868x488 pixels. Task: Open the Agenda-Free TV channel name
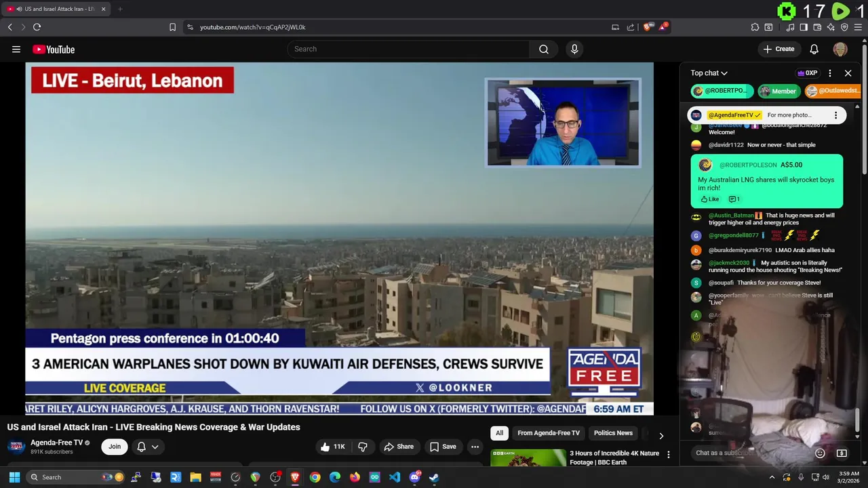point(57,443)
